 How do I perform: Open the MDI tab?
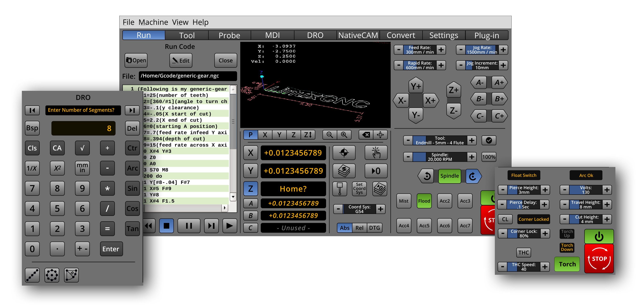pos(272,35)
